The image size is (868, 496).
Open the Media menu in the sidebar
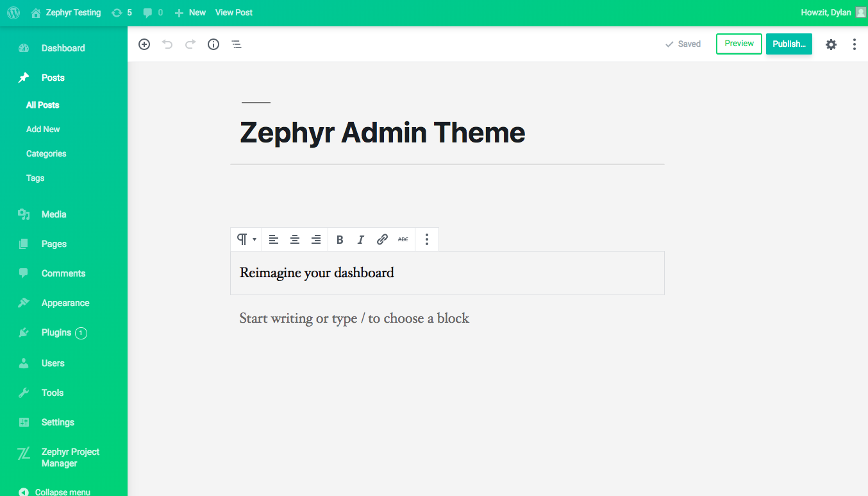tap(54, 214)
